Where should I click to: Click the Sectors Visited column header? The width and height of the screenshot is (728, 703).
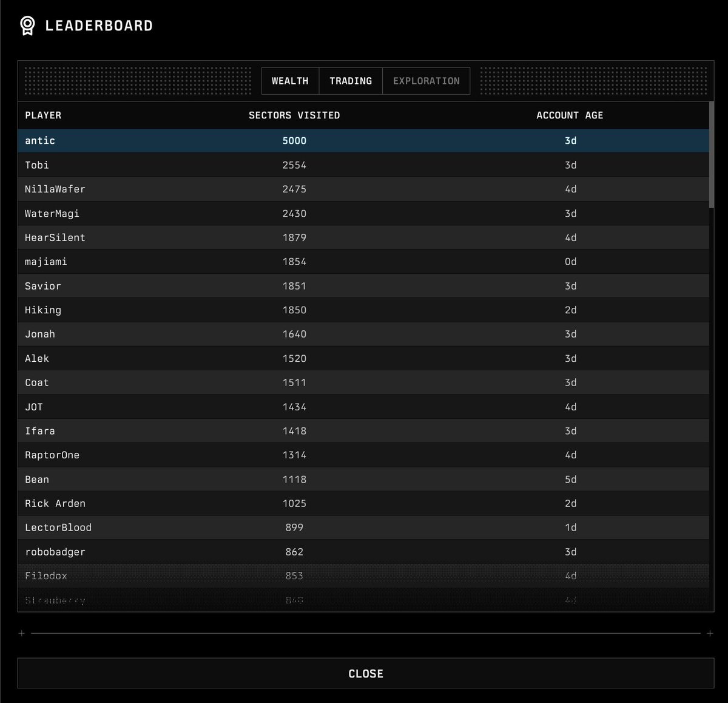294,115
